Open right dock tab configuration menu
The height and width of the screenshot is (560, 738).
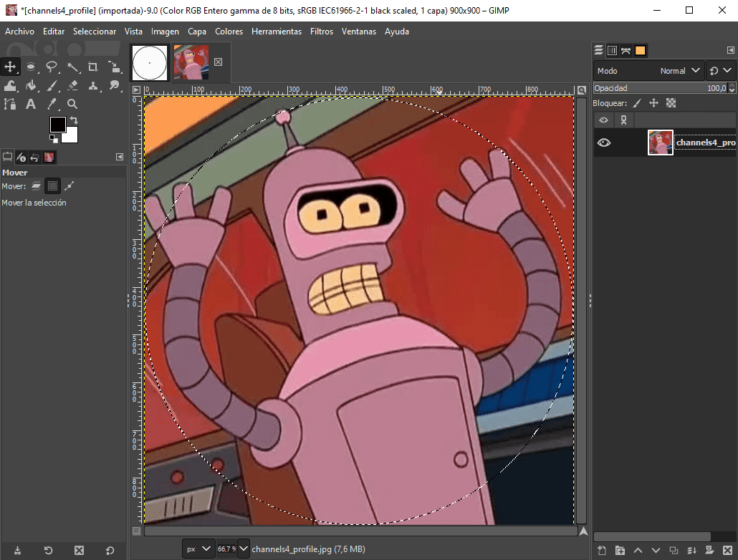pyautogui.click(x=730, y=50)
